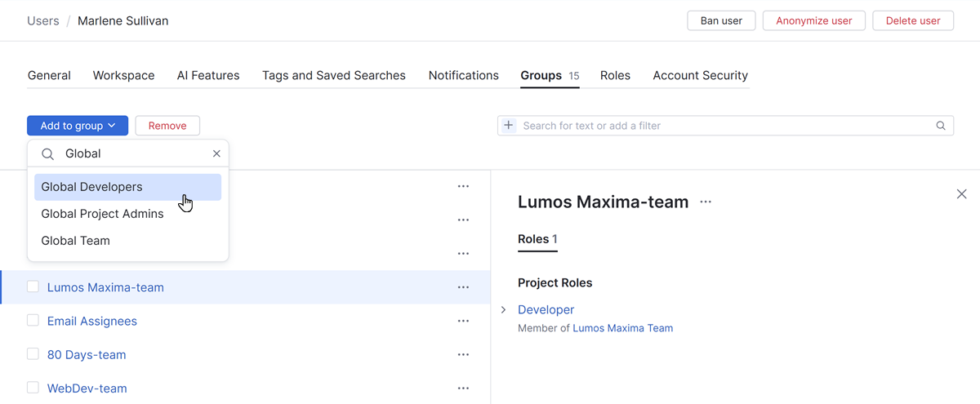
Task: Switch to the Account Security tab
Action: [x=700, y=75]
